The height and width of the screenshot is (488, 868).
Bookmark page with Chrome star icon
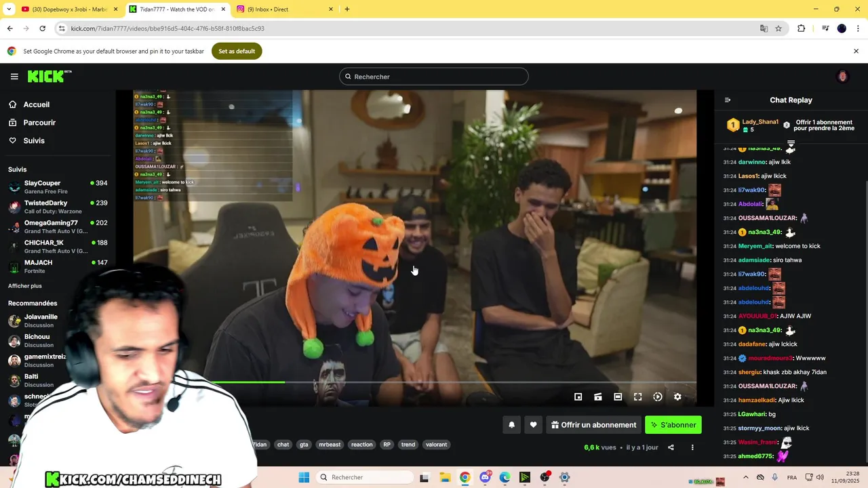[x=778, y=28]
